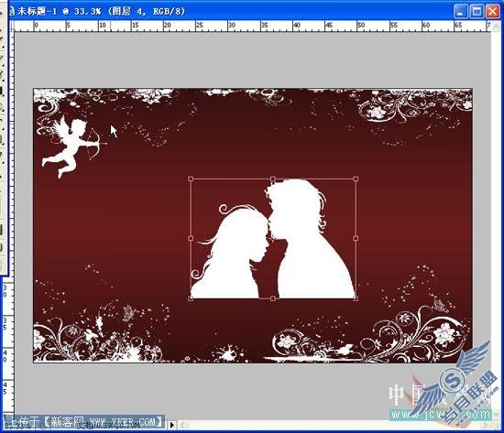Maximize the document window
The width and height of the screenshot is (504, 433).
pyautogui.click(x=477, y=12)
